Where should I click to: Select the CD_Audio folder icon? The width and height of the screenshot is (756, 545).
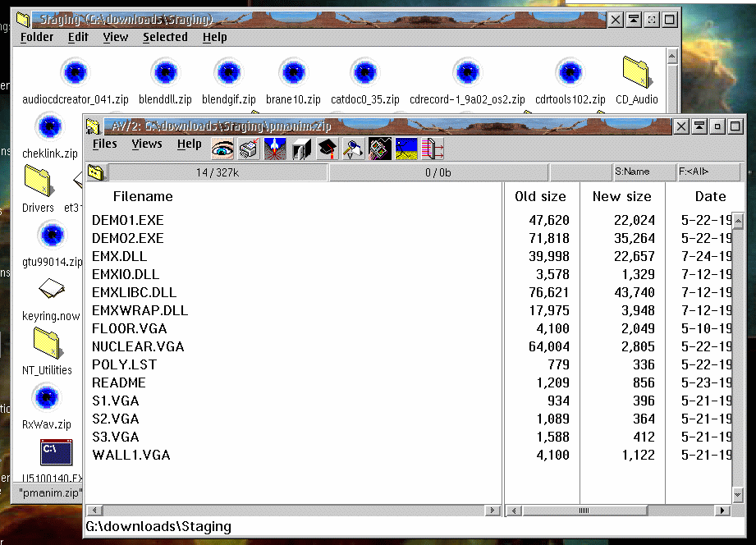[636, 73]
